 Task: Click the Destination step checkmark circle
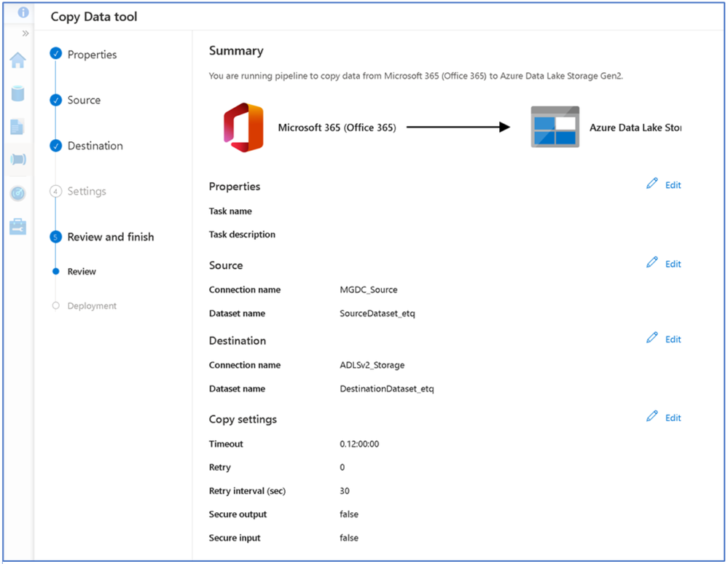tap(55, 146)
